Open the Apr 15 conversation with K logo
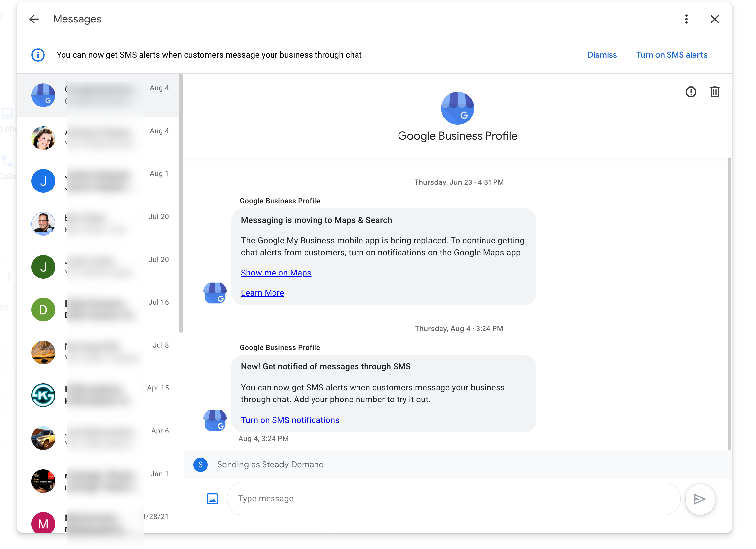756x549 pixels. point(100,395)
